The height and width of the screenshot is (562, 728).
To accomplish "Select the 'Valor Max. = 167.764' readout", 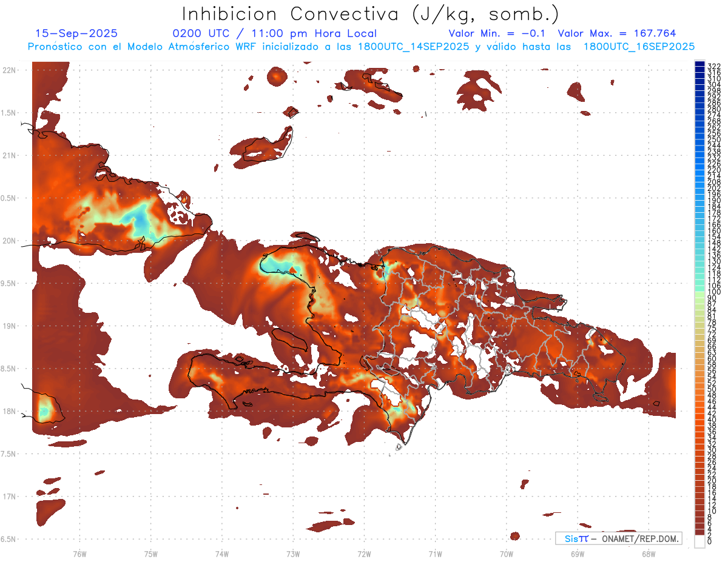I will tap(616, 33).
